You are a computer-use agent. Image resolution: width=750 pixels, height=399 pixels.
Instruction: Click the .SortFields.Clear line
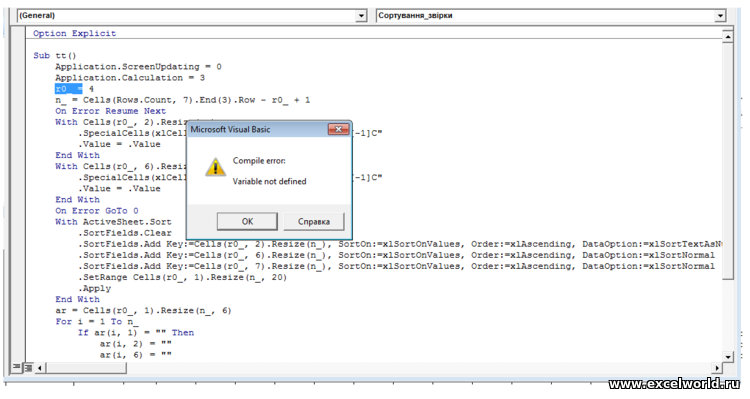pos(125,233)
